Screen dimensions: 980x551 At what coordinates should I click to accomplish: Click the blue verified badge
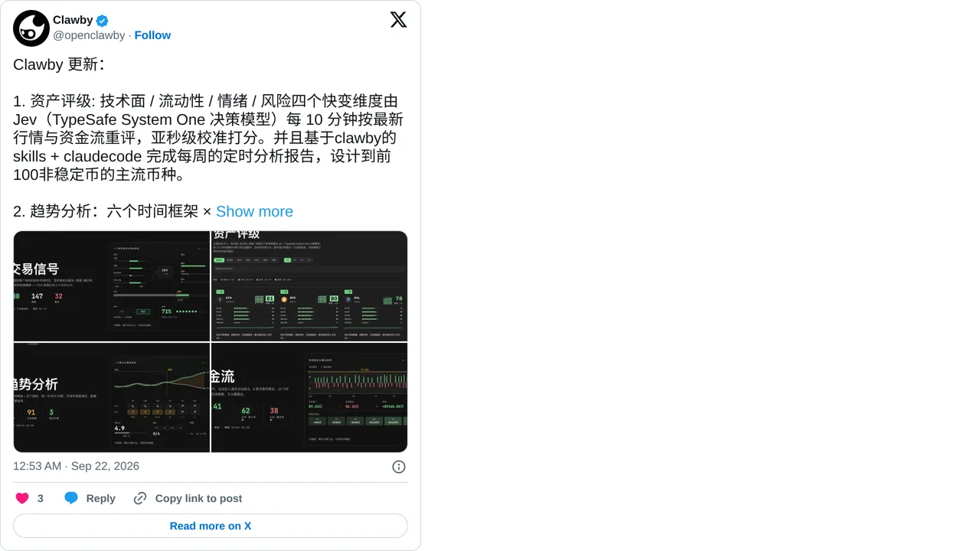tap(102, 21)
